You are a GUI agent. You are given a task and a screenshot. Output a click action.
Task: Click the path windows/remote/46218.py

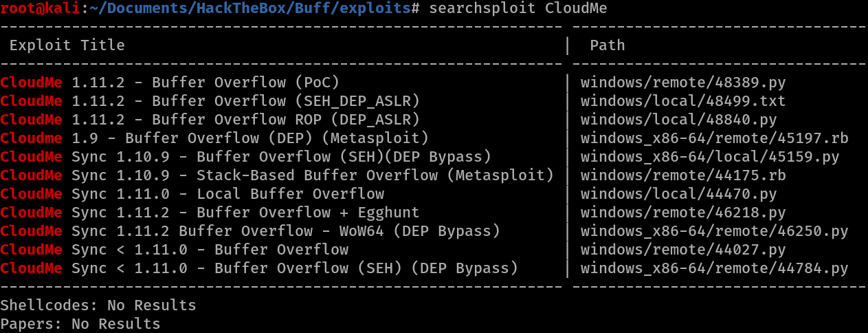[x=682, y=213]
